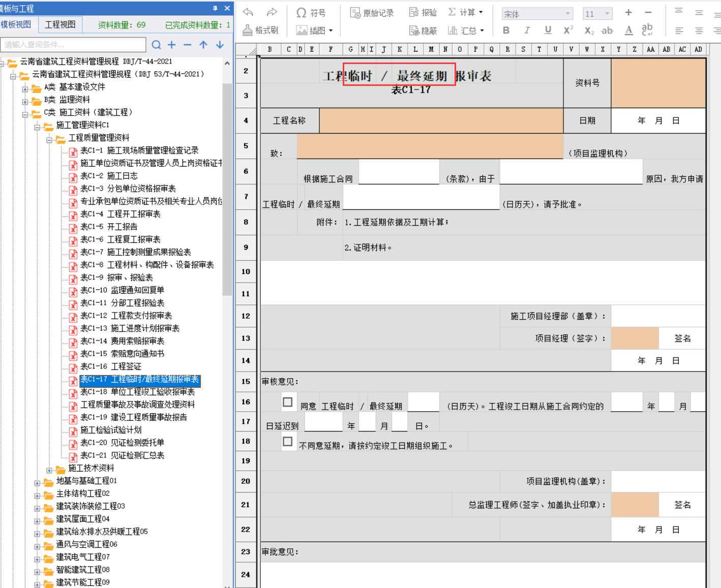Screen dimensions: 721x588
Task: Collapse the 工程质量管理资料 node
Action: tap(49, 140)
